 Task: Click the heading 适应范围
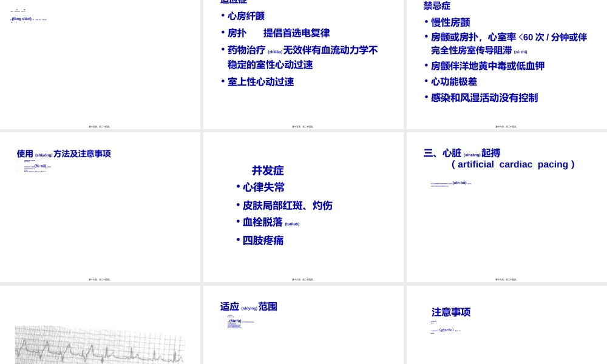click(x=248, y=306)
